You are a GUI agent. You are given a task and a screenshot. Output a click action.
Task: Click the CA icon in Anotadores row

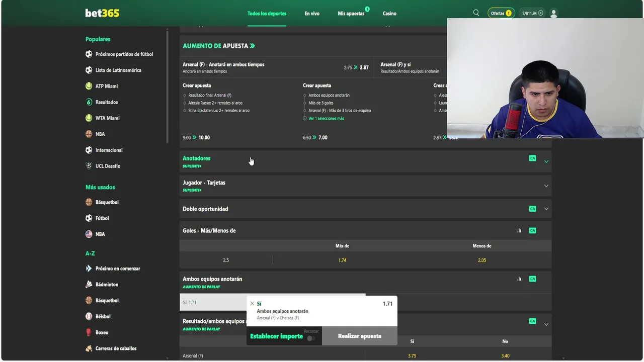[532, 158]
